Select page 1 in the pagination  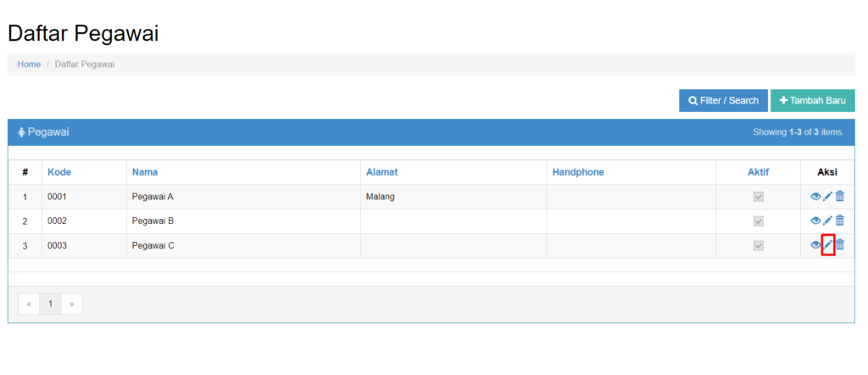[x=50, y=304]
